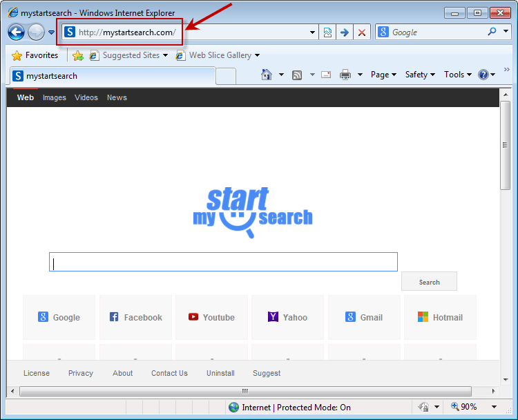Click the Internet Explorer title bar icon

pos(13,12)
